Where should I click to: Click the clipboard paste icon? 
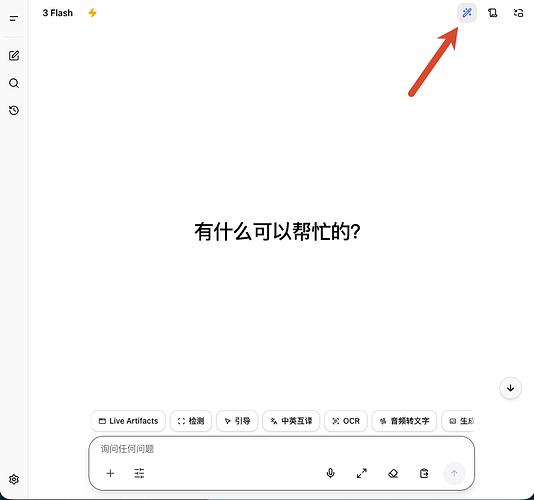[424, 473]
